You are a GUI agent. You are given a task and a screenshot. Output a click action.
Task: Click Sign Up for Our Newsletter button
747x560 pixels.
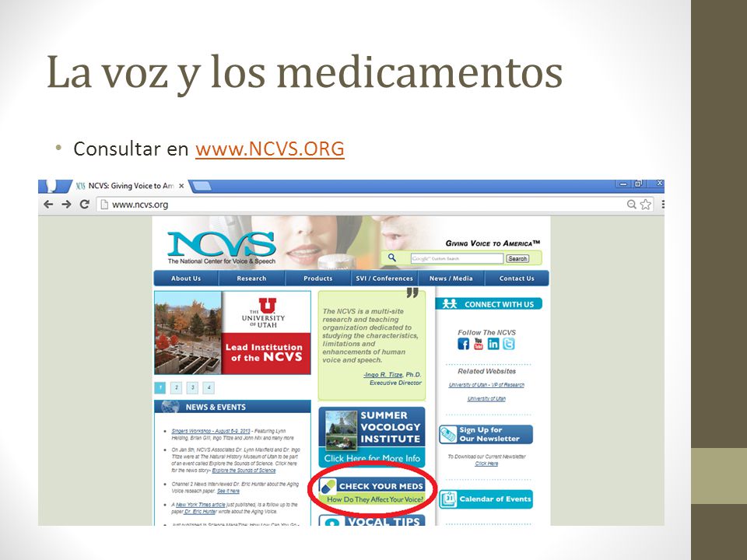pos(486,434)
